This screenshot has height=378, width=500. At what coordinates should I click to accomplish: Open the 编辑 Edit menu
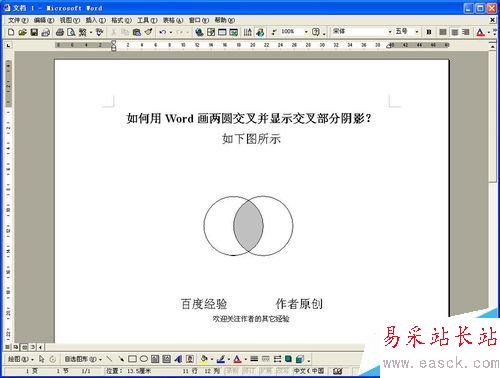coord(44,20)
